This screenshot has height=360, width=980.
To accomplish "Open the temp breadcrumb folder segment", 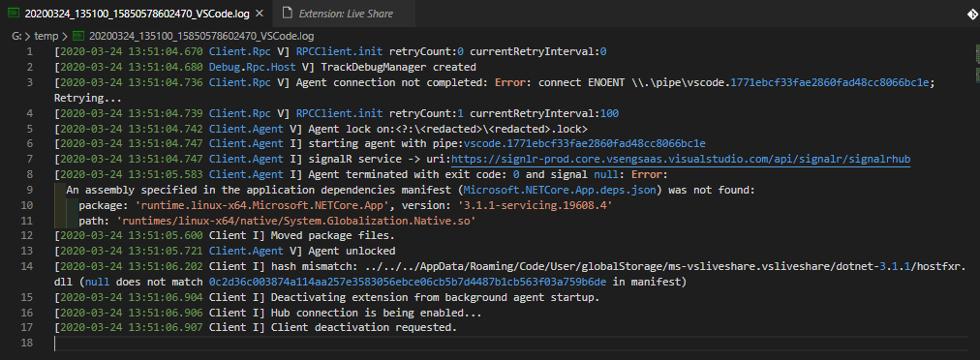I will [x=46, y=36].
